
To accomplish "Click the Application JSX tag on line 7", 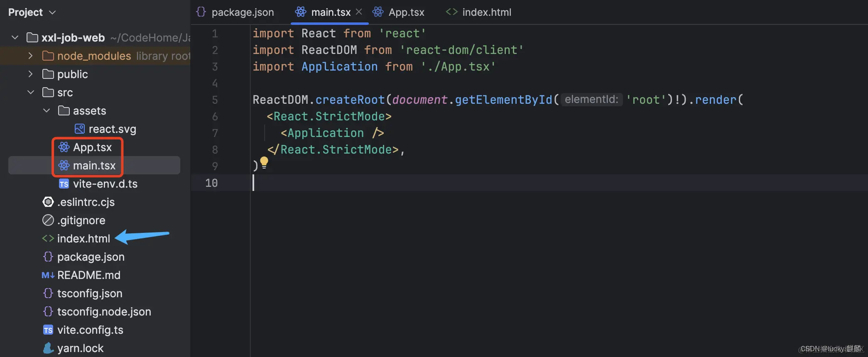I will (332, 133).
